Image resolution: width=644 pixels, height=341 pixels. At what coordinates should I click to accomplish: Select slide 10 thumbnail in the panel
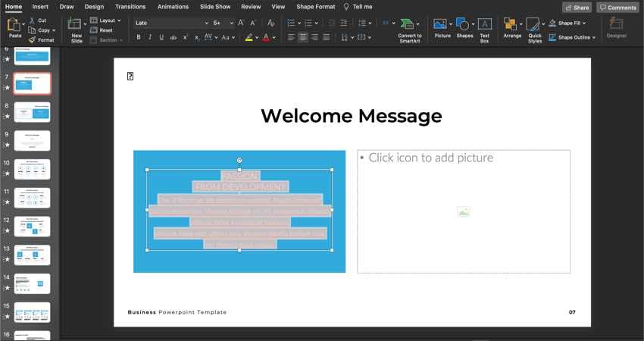[32, 169]
